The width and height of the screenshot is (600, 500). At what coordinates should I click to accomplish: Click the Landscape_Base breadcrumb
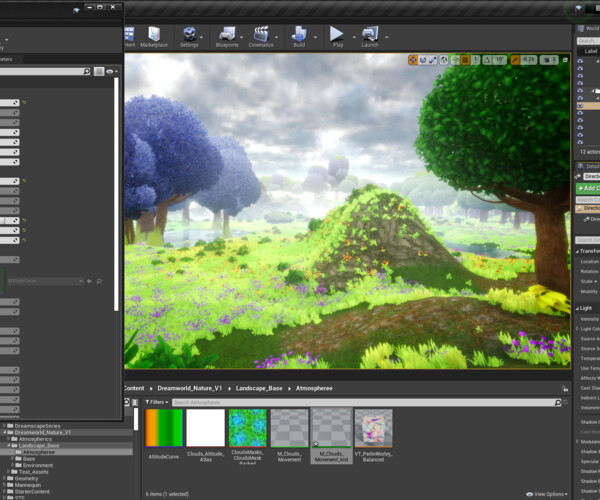[x=259, y=388]
